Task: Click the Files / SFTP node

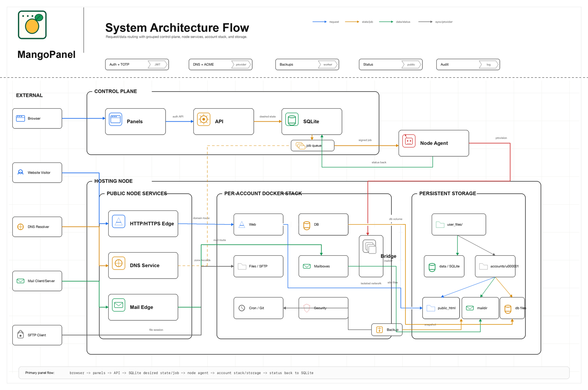Action: tap(258, 266)
